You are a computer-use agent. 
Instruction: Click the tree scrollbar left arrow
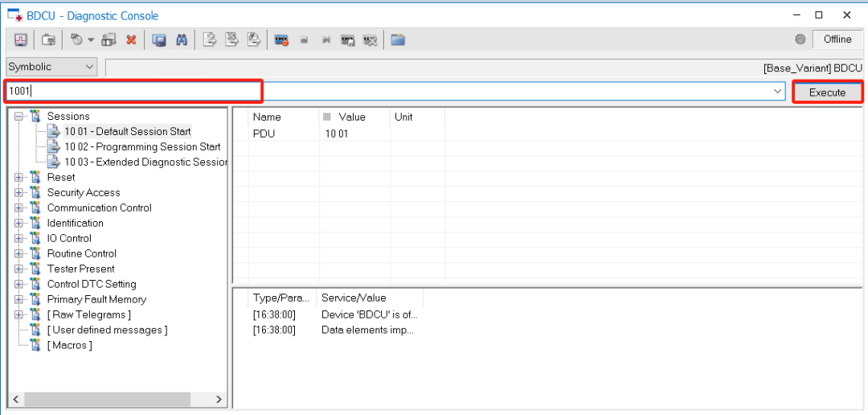coord(15,399)
